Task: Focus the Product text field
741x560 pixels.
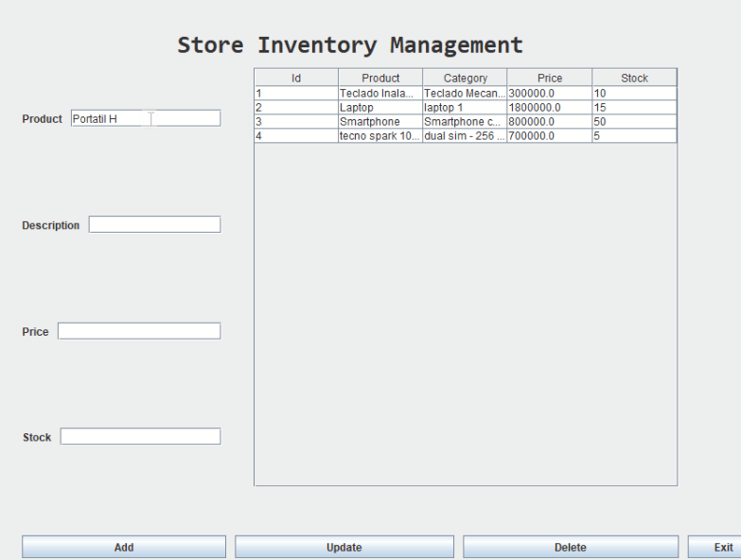Action: (146, 118)
